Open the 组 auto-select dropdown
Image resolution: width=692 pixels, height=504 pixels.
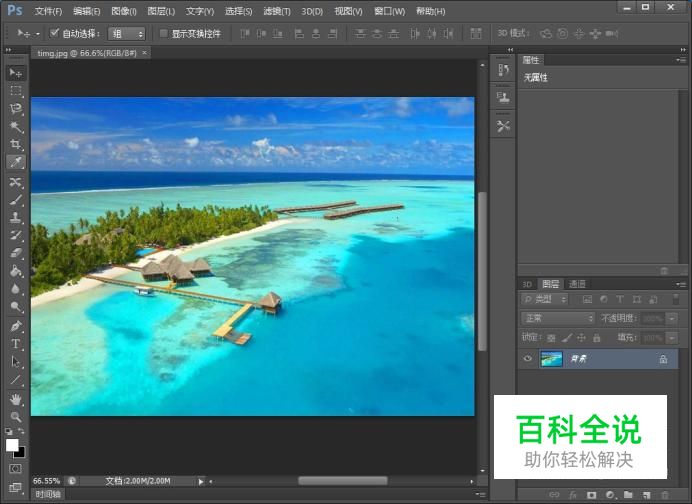click(x=127, y=33)
